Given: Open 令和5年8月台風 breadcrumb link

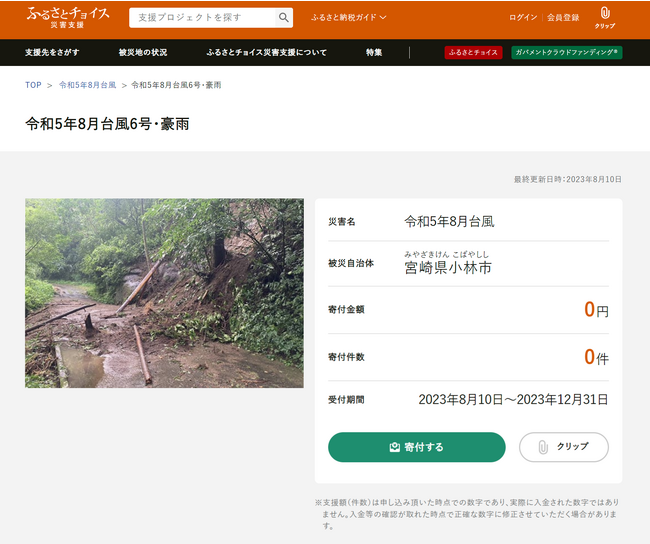Looking at the screenshot, I should 90,85.
